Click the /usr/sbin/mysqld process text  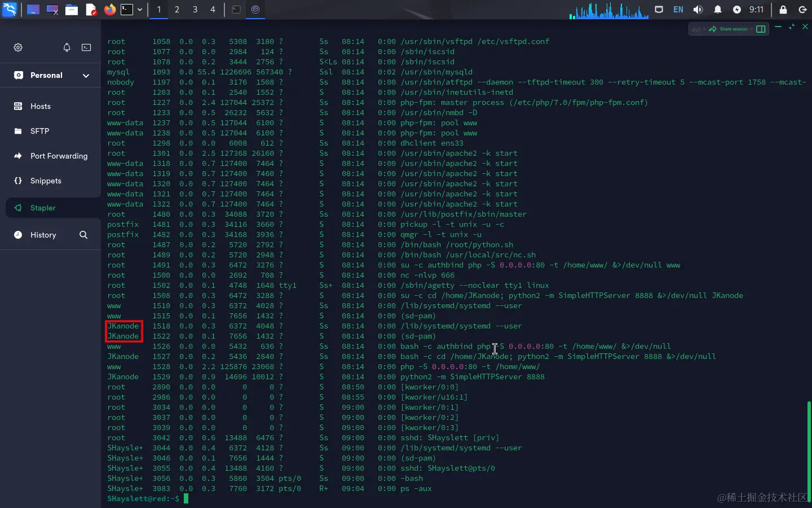coord(436,72)
